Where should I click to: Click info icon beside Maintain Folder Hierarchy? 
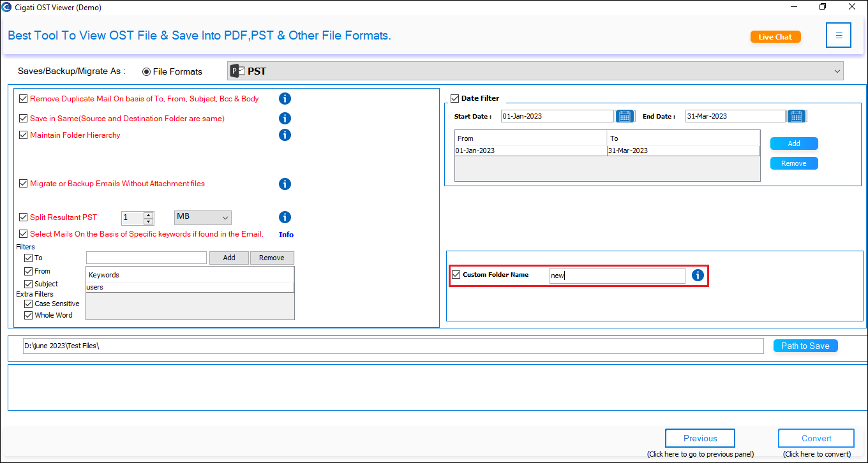(x=285, y=135)
